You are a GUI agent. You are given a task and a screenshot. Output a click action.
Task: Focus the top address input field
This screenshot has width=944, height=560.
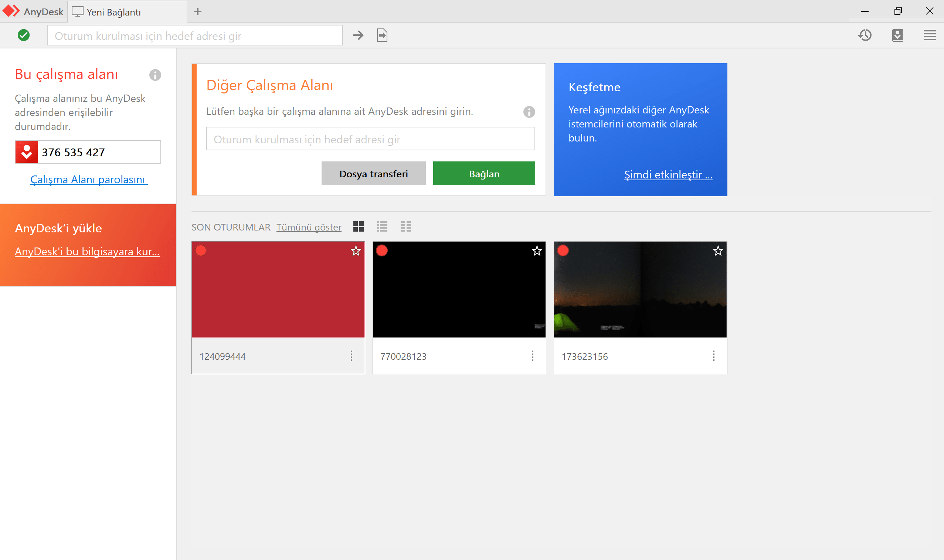click(x=195, y=35)
